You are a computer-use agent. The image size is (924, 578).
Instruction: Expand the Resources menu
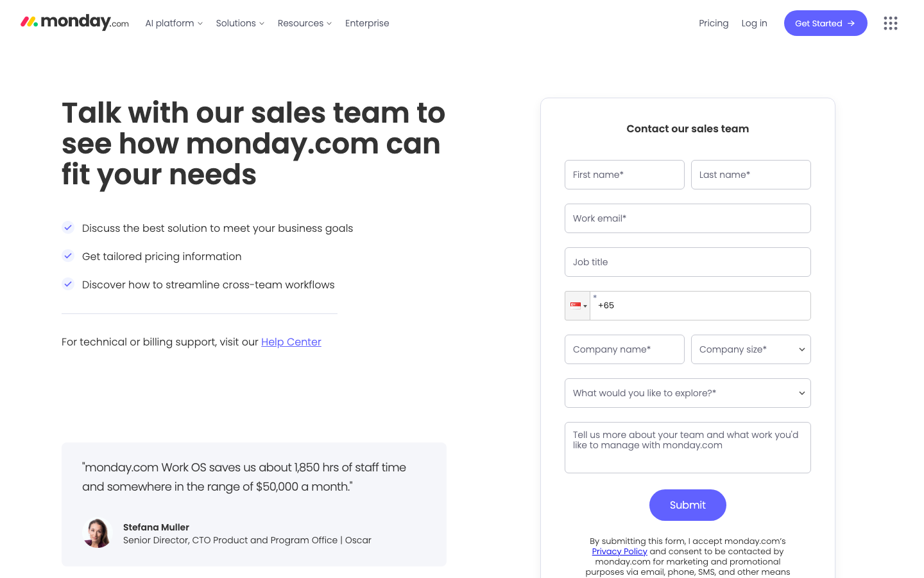tap(305, 23)
